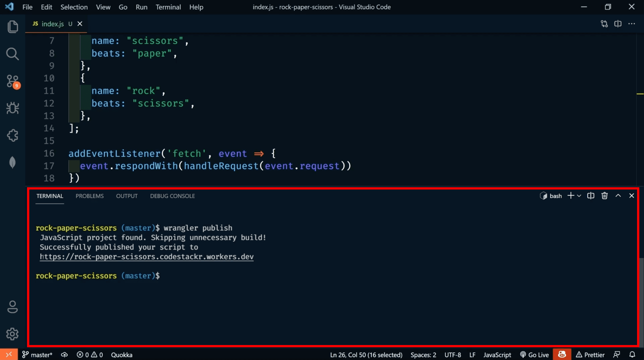Open the Search view in activity bar
The height and width of the screenshot is (360, 644).
pyautogui.click(x=13, y=54)
